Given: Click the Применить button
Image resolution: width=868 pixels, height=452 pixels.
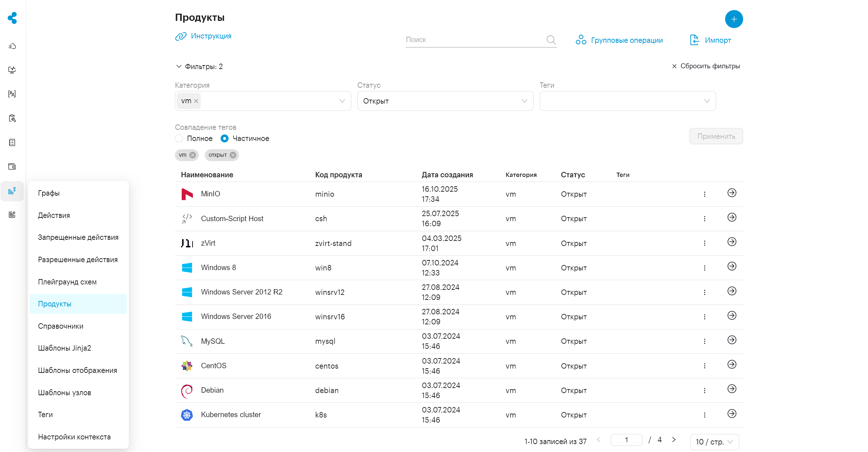Looking at the screenshot, I should point(716,136).
